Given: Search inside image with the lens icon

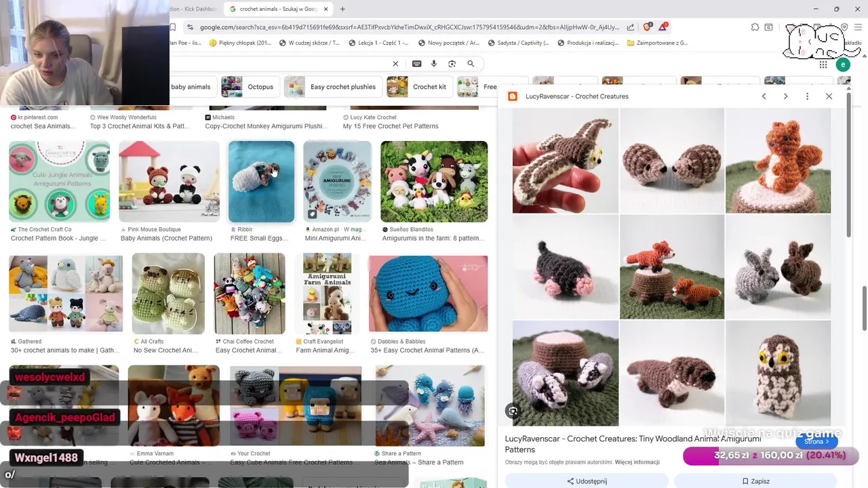Looking at the screenshot, I should [x=513, y=411].
